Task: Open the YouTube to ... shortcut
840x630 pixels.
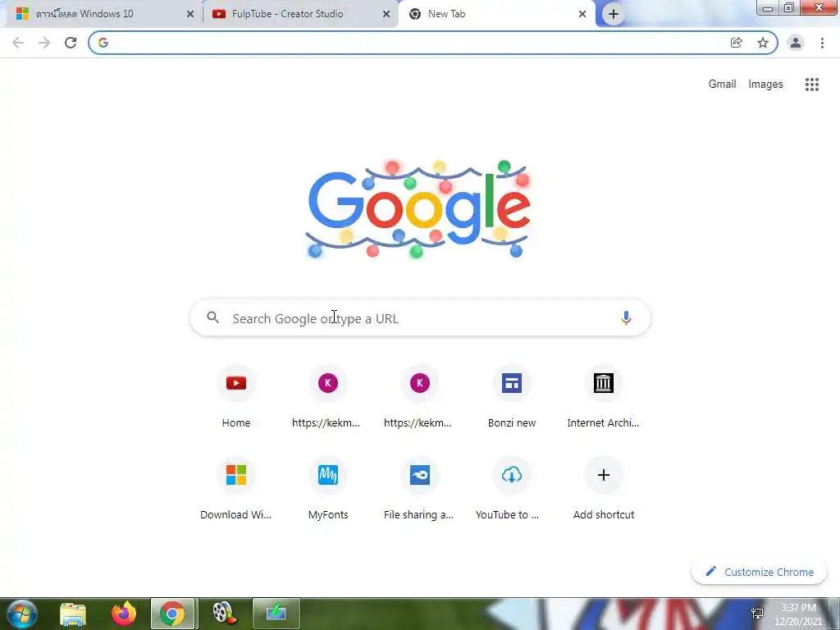Action: [x=512, y=489]
